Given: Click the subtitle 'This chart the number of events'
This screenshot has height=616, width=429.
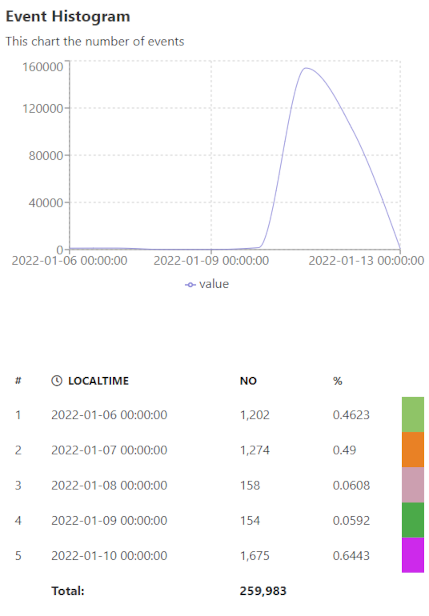Looking at the screenshot, I should point(95,41).
